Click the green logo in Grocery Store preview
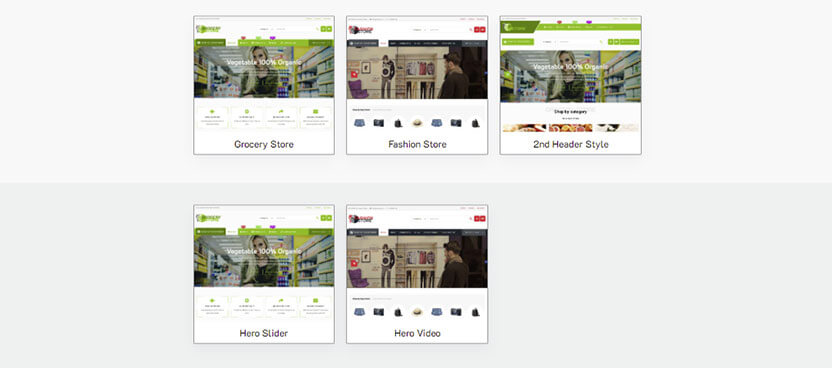 pyautogui.click(x=209, y=29)
